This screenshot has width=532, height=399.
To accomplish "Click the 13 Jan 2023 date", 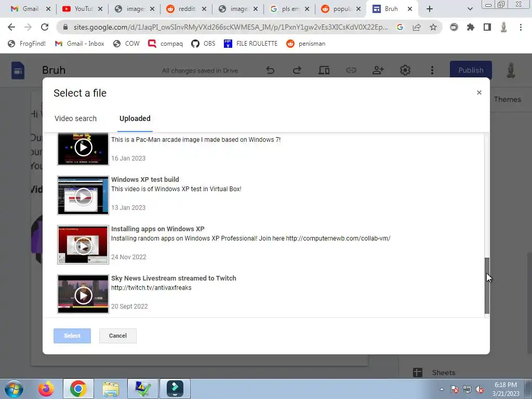I will click(128, 208).
